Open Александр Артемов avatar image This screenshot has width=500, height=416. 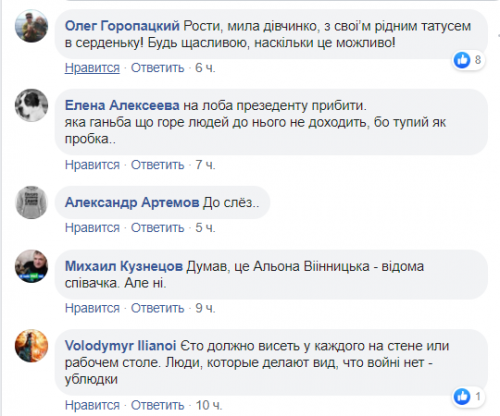(32, 202)
